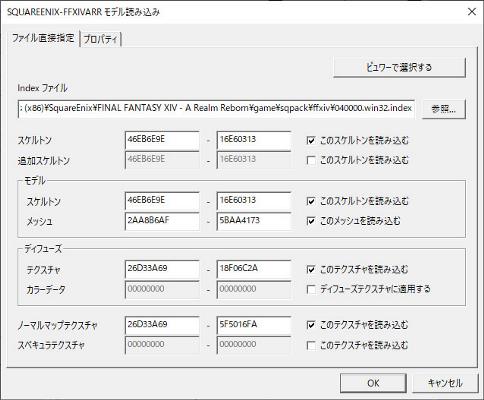The width and height of the screenshot is (484, 400).
Task: Click the 参照... browse button
Action: pos(443,109)
